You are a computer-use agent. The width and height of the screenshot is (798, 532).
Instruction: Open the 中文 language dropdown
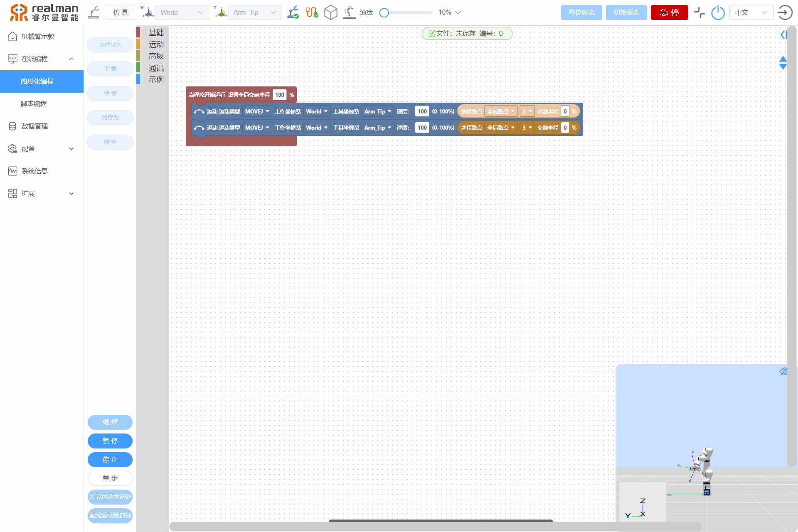point(751,12)
